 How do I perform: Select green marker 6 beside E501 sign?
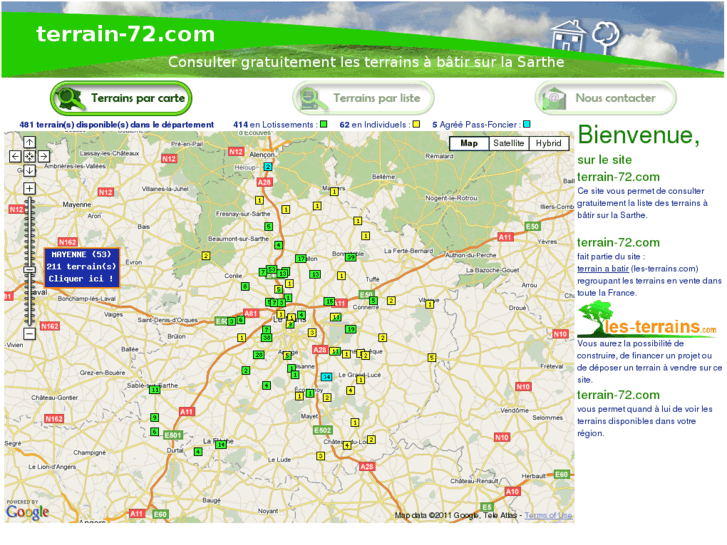pyautogui.click(x=154, y=432)
